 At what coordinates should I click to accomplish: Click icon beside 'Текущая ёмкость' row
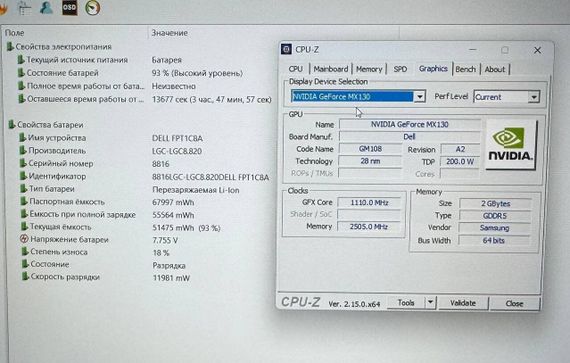(x=24, y=226)
